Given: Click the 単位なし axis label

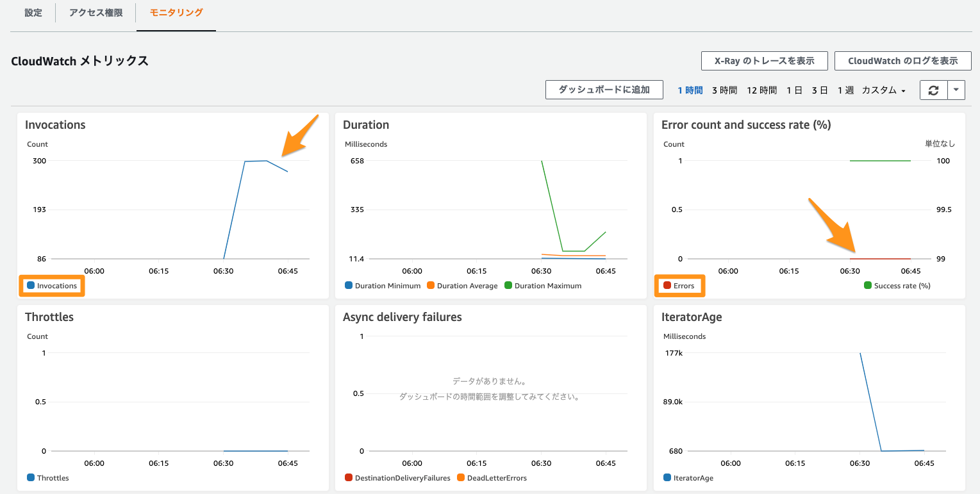Looking at the screenshot, I should tap(940, 144).
